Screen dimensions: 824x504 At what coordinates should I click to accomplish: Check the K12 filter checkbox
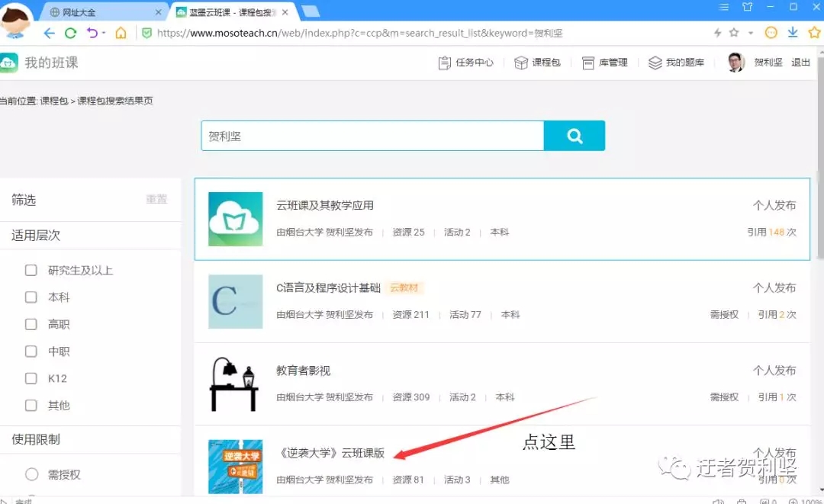point(31,378)
